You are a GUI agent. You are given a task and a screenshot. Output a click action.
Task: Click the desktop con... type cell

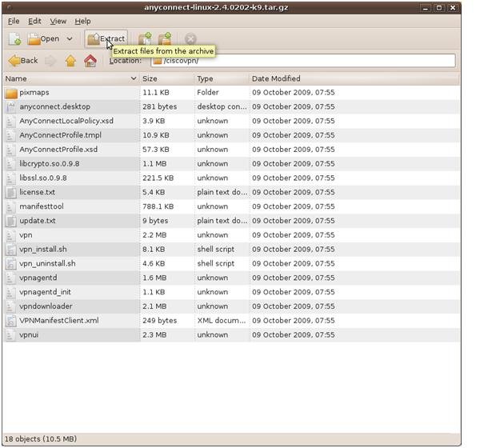tap(222, 107)
